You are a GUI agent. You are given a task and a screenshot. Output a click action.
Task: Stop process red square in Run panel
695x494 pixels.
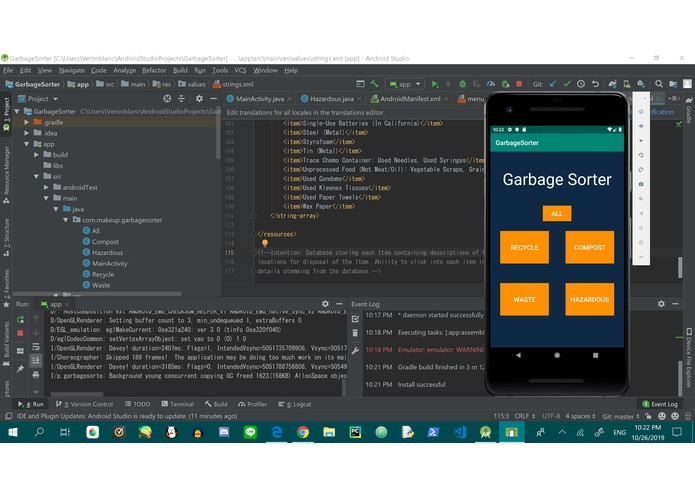pyautogui.click(x=20, y=333)
